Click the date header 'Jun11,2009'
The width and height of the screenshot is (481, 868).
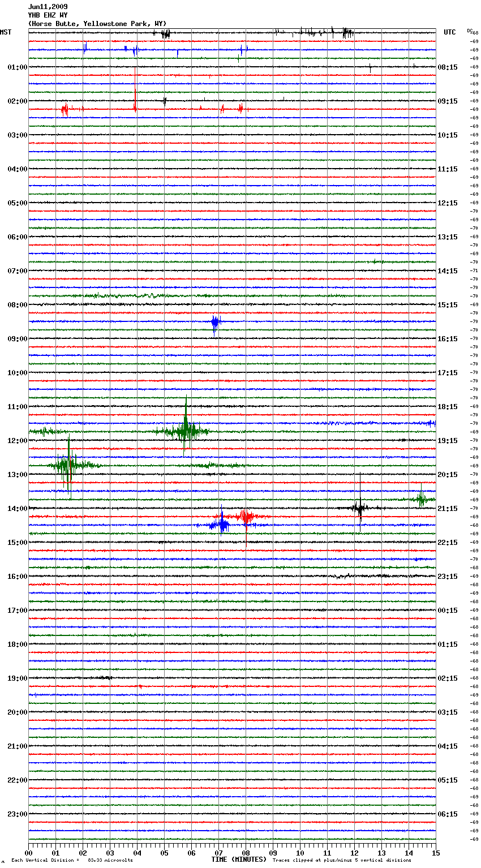(x=48, y=7)
